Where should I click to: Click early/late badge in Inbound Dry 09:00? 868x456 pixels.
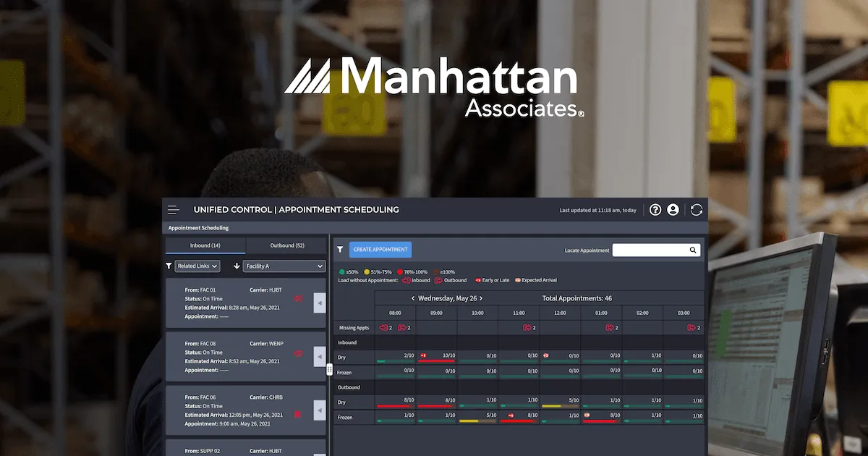[422, 355]
